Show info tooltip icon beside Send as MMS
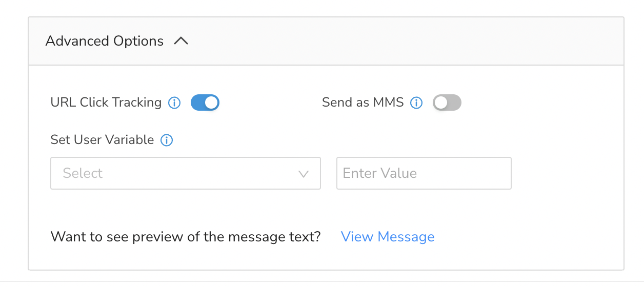Image resolution: width=644 pixels, height=287 pixels. (416, 103)
